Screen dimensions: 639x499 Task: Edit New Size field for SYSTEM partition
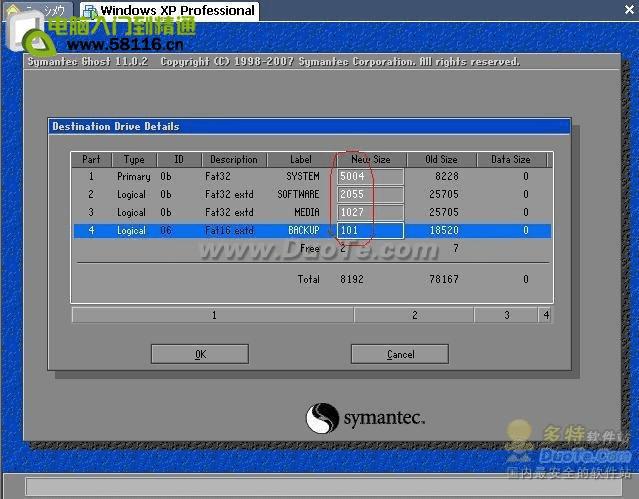tap(370, 176)
